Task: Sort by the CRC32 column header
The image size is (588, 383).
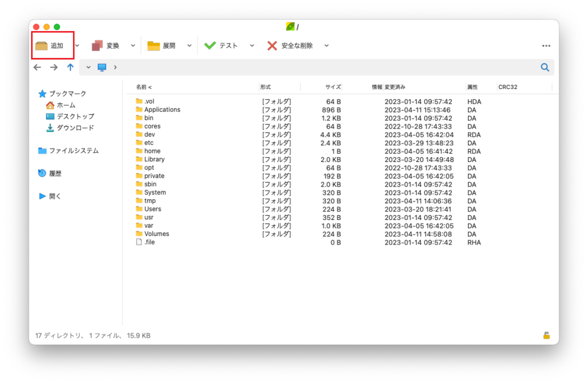Action: 508,87
